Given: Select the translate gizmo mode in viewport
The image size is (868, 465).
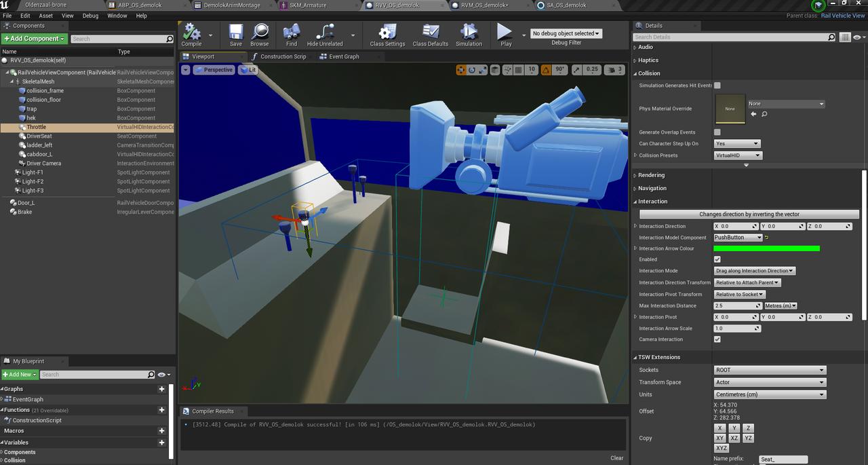Looking at the screenshot, I should 461,69.
